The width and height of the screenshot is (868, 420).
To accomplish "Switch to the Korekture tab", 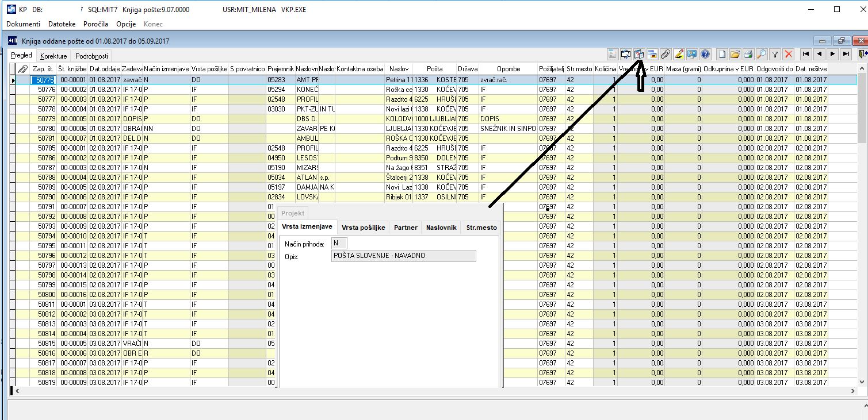I will [x=53, y=56].
